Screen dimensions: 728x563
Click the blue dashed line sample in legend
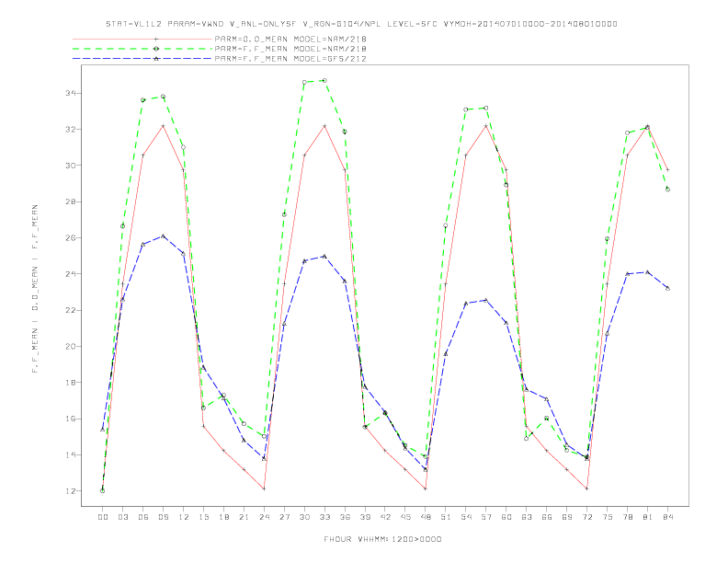[142, 59]
